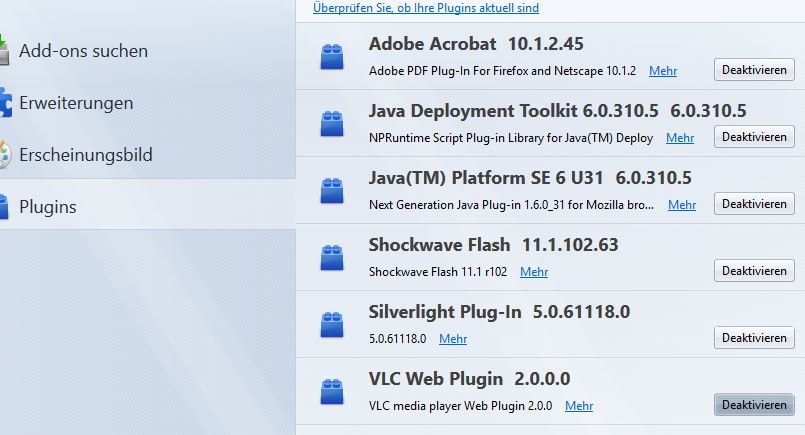Turn off Shockwave Flash with Deaktivieren
This screenshot has width=805, height=435.
point(754,271)
